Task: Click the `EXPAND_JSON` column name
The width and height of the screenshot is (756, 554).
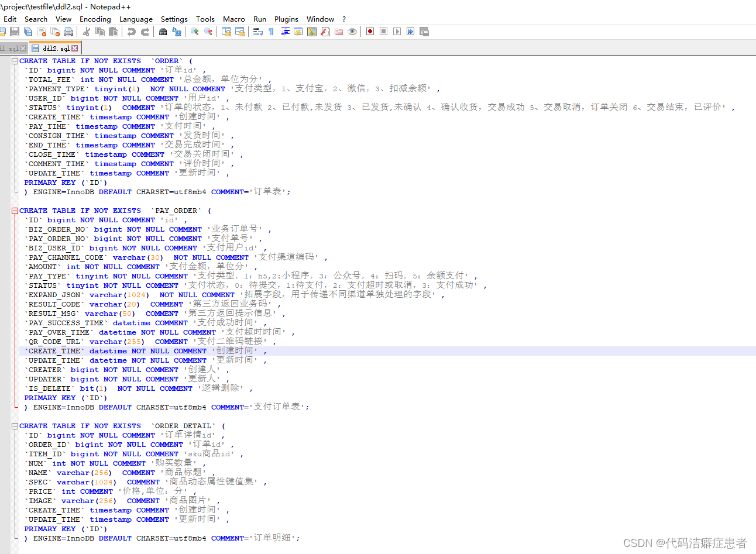Action: pyautogui.click(x=54, y=295)
